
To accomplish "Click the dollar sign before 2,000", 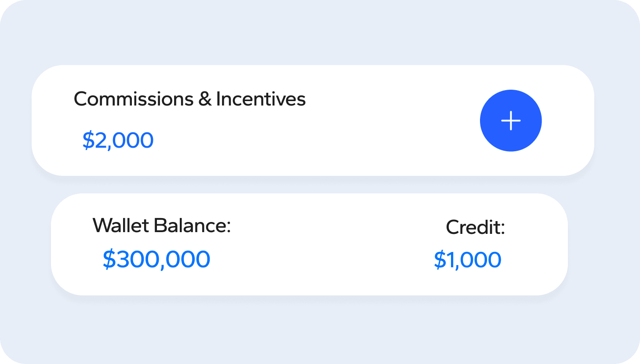I will [89, 140].
